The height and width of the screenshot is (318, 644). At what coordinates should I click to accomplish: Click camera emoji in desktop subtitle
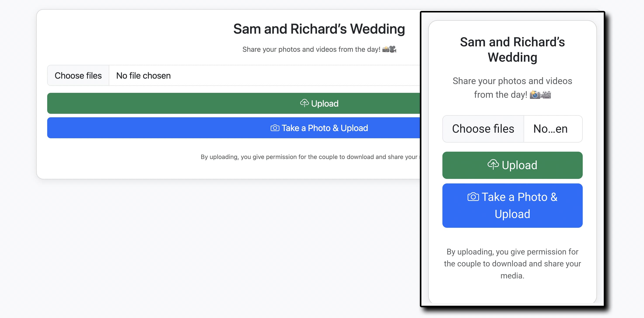pos(386,49)
